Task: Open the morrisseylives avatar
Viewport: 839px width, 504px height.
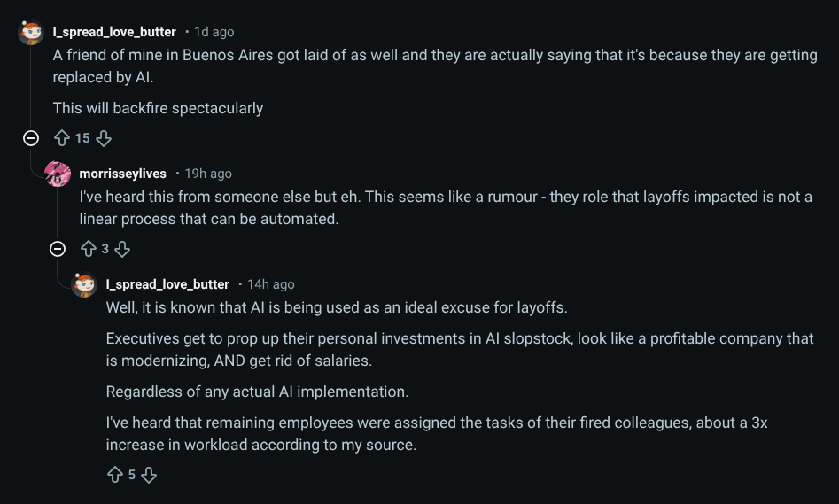Action: click(58, 174)
